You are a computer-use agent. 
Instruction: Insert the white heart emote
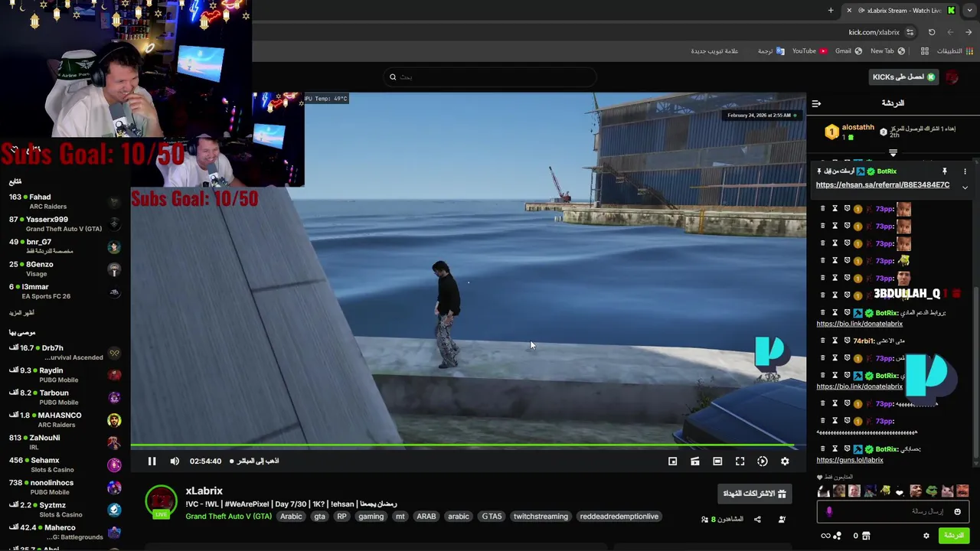(900, 491)
